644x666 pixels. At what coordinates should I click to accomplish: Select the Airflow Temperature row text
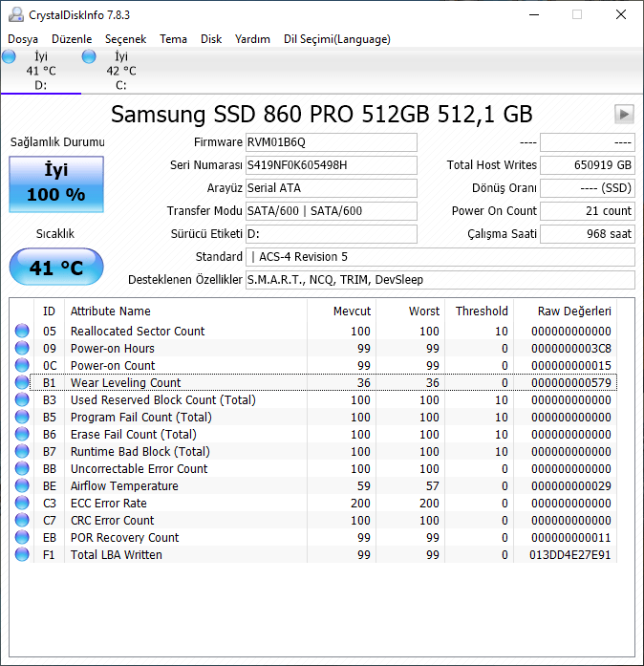(124, 486)
